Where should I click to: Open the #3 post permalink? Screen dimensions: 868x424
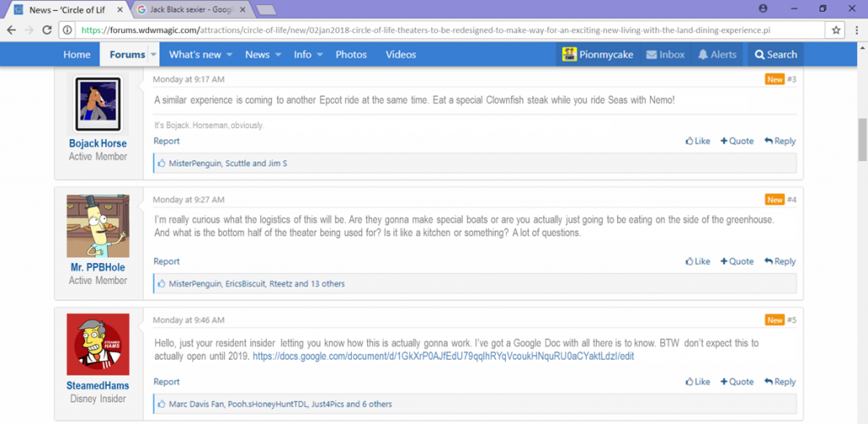[792, 80]
